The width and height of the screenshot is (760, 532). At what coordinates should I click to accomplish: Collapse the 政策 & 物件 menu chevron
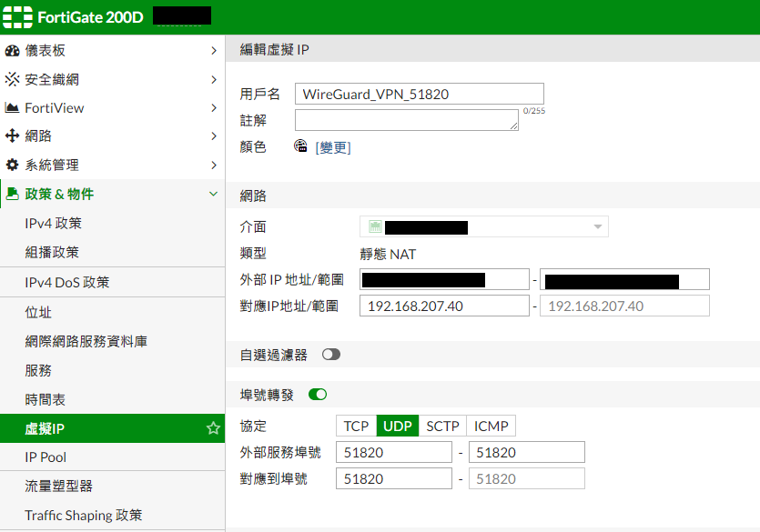tap(213, 194)
